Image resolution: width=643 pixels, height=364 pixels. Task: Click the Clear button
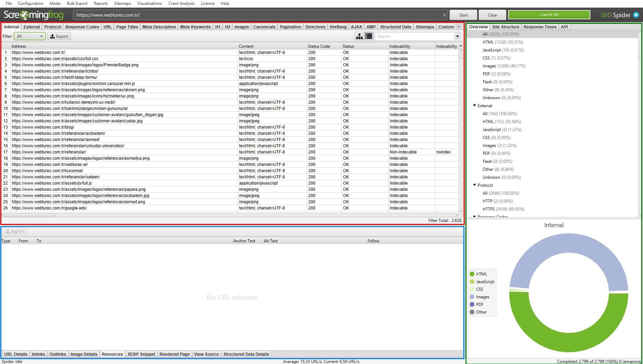pos(492,15)
